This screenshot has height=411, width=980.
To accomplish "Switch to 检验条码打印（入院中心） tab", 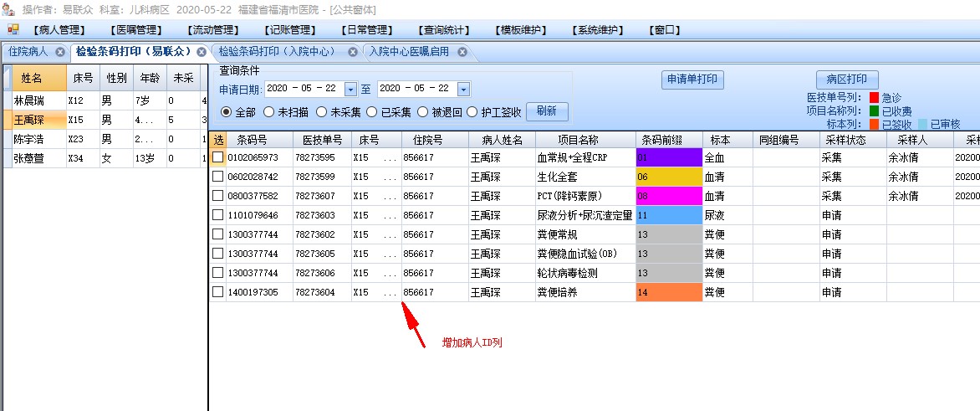I will 277,52.
